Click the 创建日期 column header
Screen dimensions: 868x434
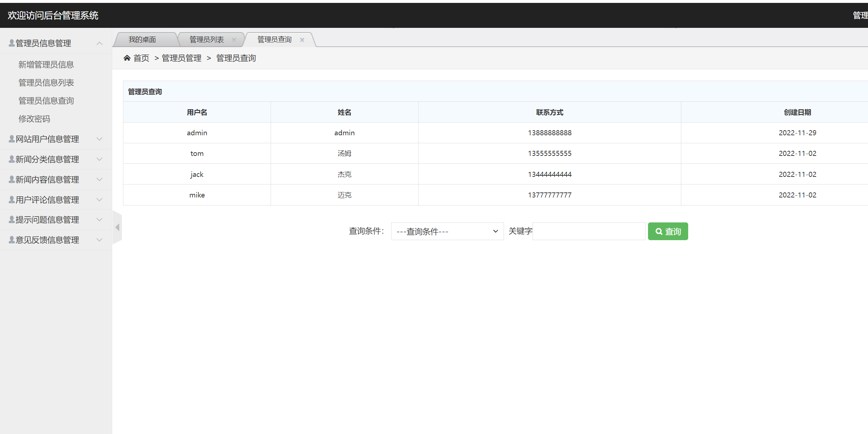click(797, 112)
